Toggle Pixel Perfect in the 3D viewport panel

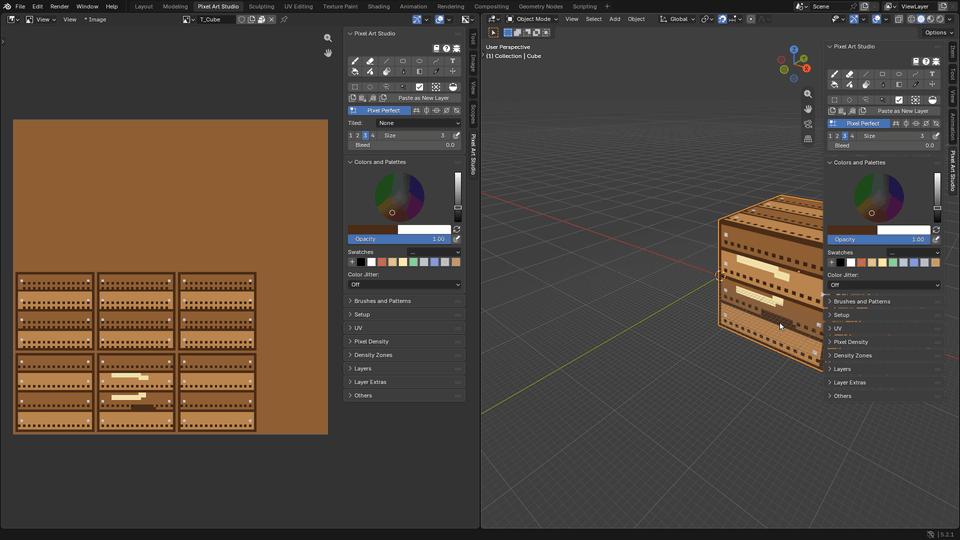[x=859, y=124]
